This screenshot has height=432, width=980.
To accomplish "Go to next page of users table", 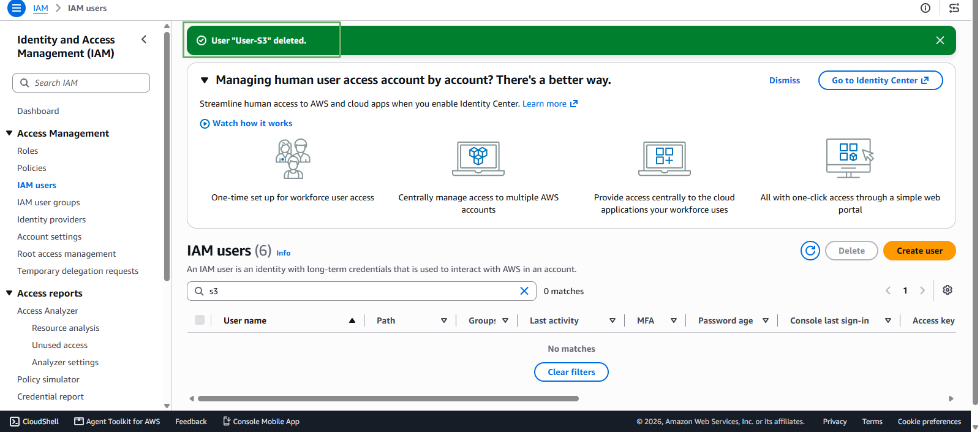I will click(x=922, y=290).
